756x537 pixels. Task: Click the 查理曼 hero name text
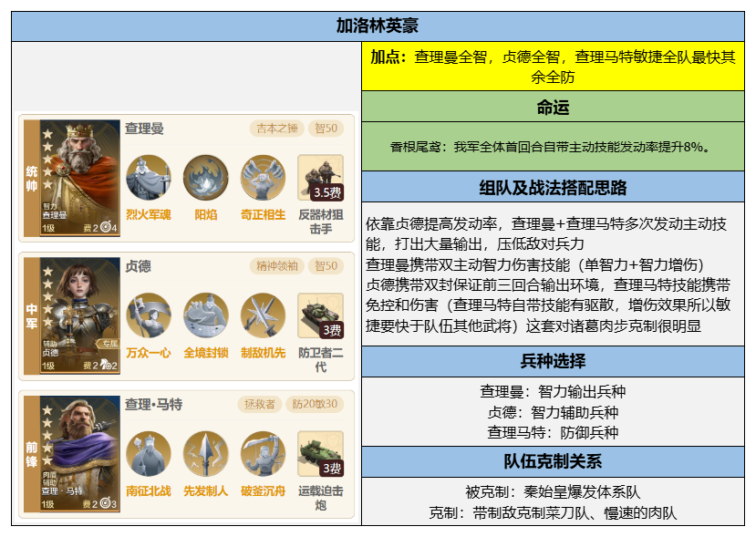(144, 129)
